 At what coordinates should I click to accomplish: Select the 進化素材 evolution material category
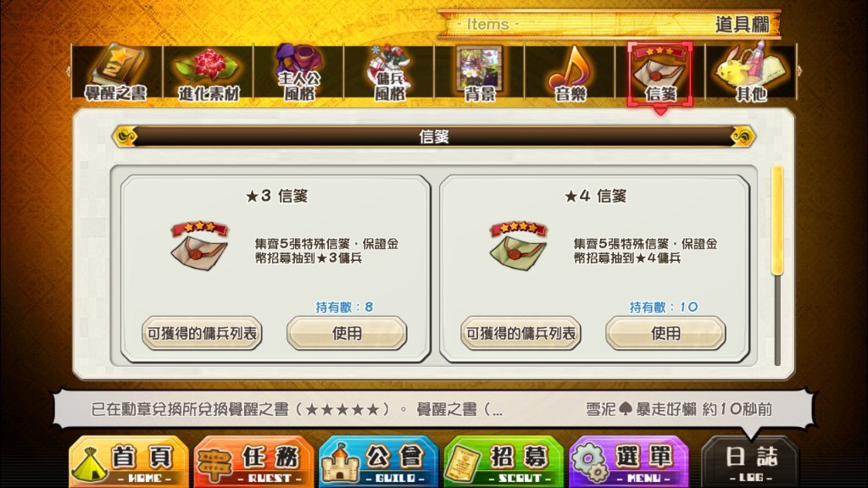[x=209, y=72]
